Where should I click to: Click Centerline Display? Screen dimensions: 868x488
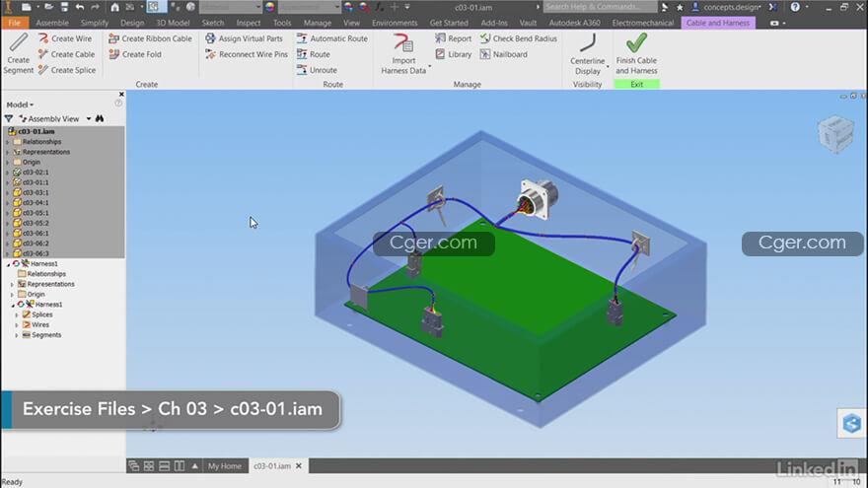587,53
